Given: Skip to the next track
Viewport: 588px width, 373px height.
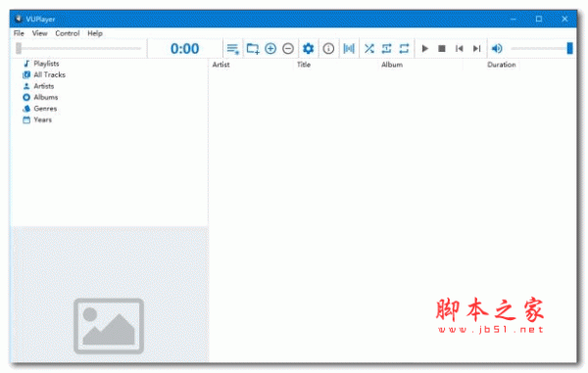Looking at the screenshot, I should click(476, 49).
